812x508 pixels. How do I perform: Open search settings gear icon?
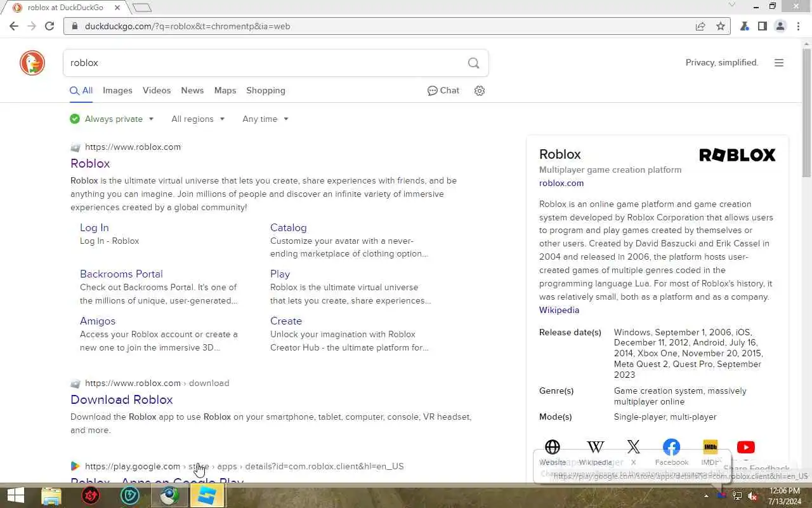pos(480,91)
